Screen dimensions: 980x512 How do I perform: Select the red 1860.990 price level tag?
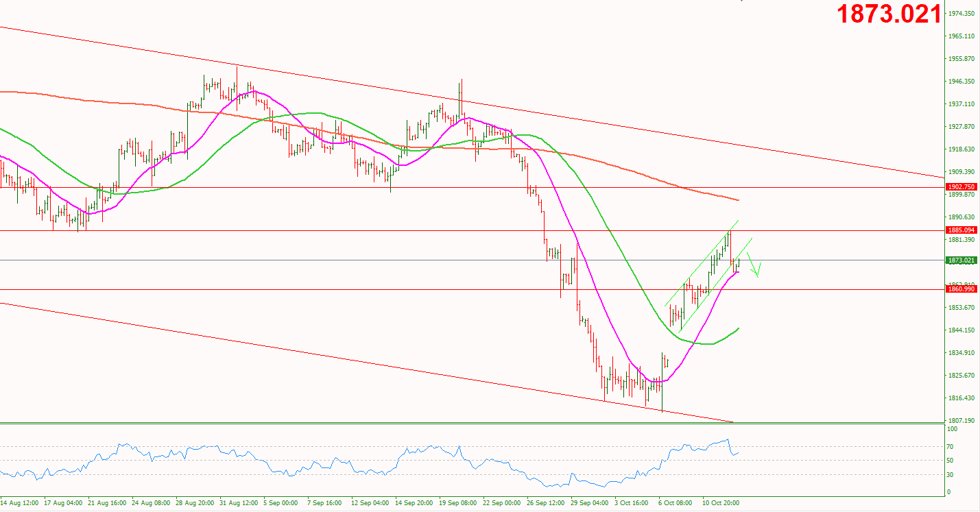point(961,289)
